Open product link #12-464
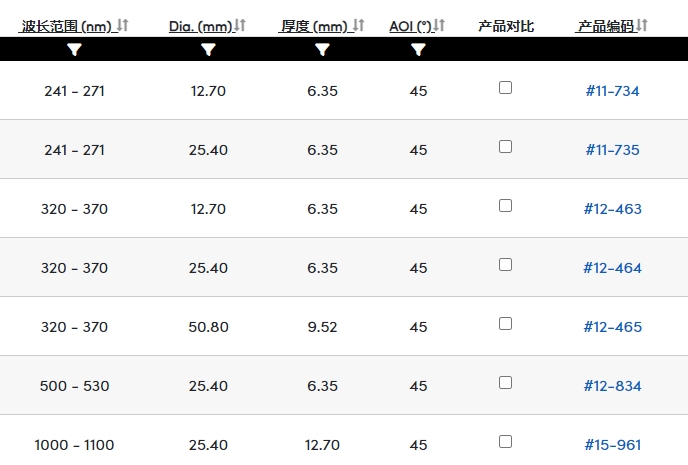Screen dimensions: 688x465 click(613, 268)
